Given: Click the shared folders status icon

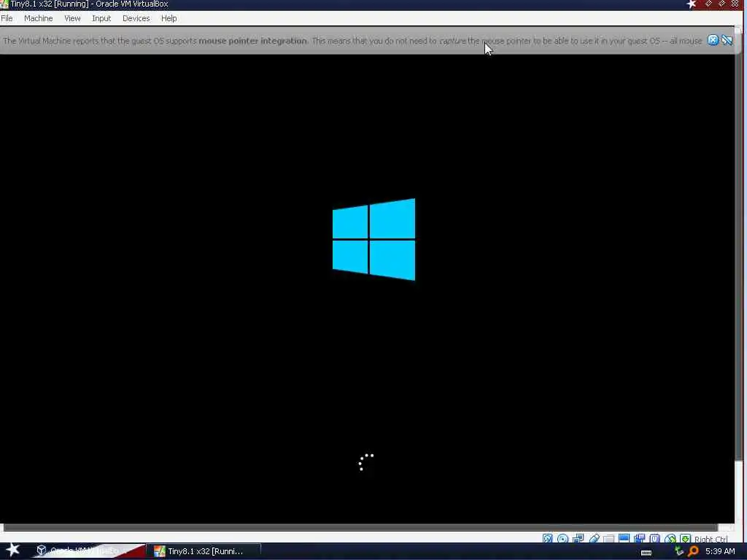Looking at the screenshot, I should click(x=609, y=539).
